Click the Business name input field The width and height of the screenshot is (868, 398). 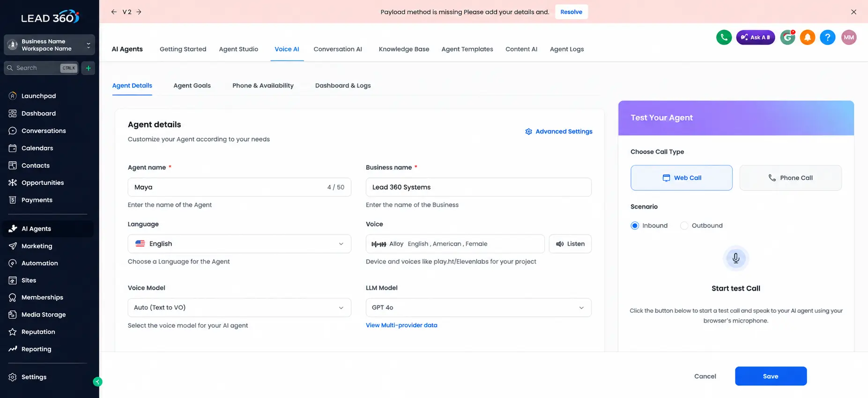tap(478, 187)
